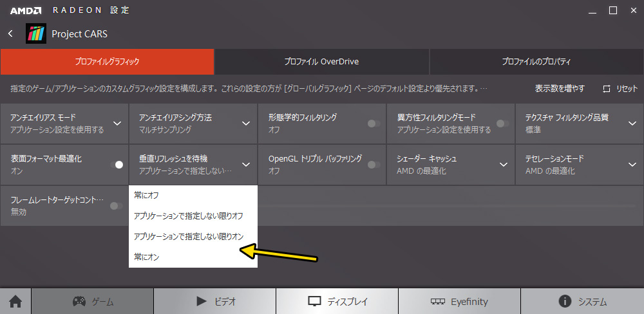
Task: Click the description text starting 指定のゲーム
Action: pos(249,89)
